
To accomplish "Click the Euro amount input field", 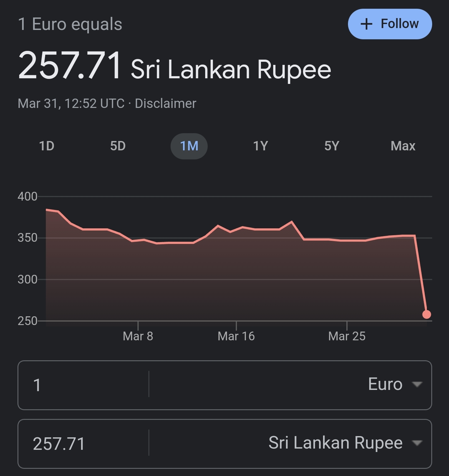I will click(83, 385).
